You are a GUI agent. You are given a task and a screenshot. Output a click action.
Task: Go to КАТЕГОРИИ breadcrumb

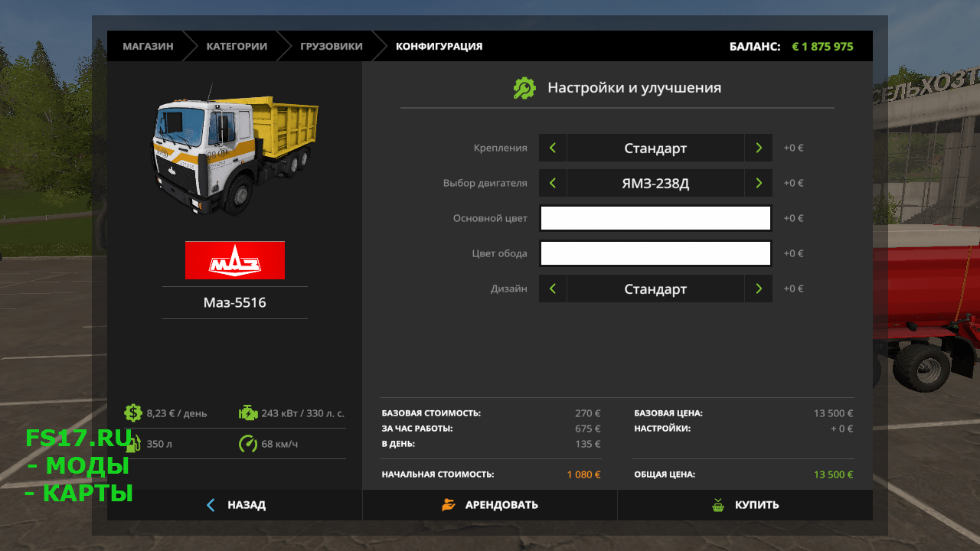pyautogui.click(x=237, y=46)
